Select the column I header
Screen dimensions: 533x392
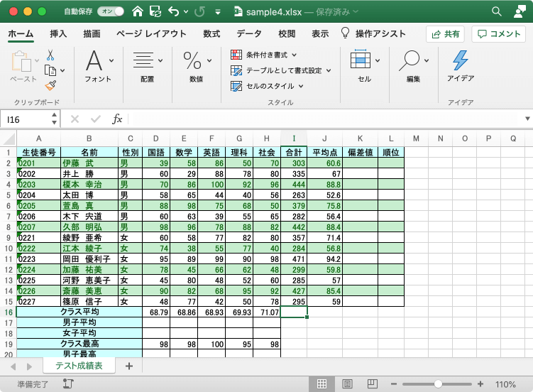tap(294, 138)
